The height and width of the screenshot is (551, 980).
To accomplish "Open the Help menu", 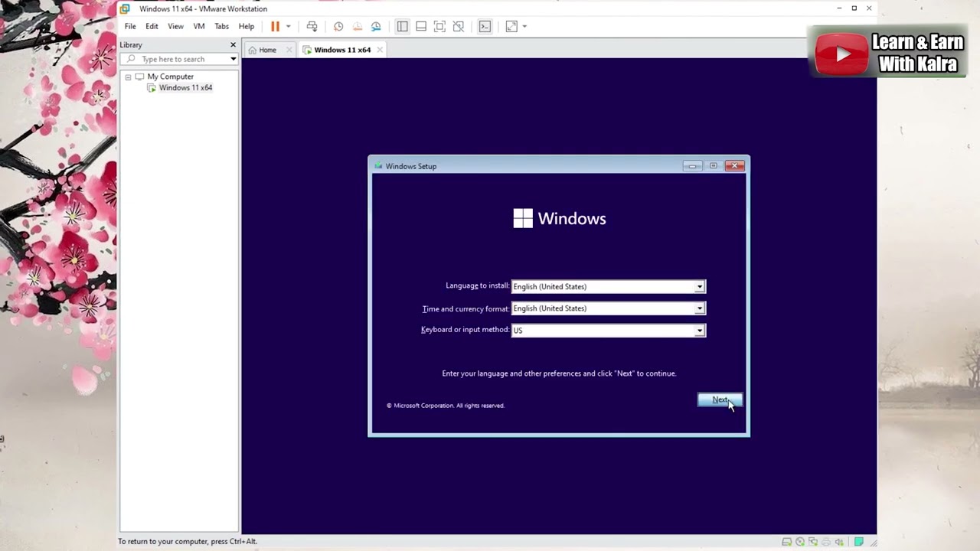I will 246,26.
